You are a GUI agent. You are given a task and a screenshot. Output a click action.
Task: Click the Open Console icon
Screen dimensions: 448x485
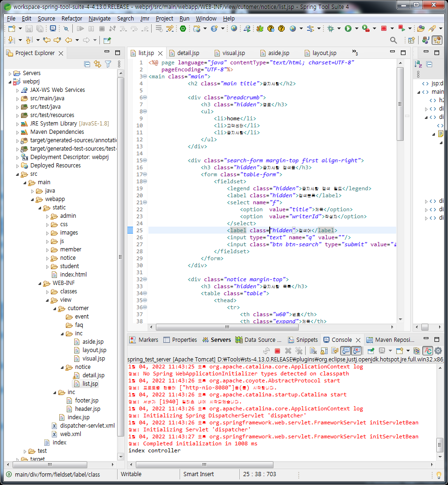400,350
